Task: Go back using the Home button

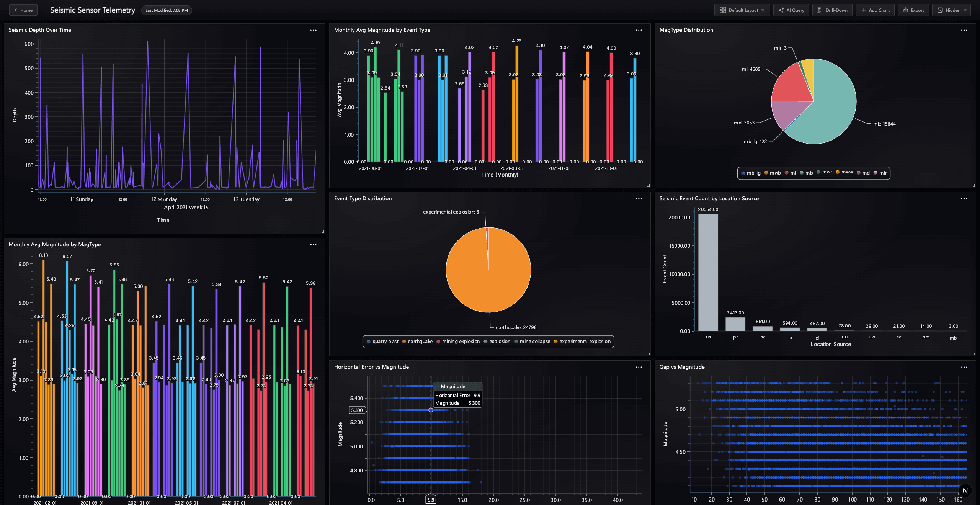Action: click(23, 10)
